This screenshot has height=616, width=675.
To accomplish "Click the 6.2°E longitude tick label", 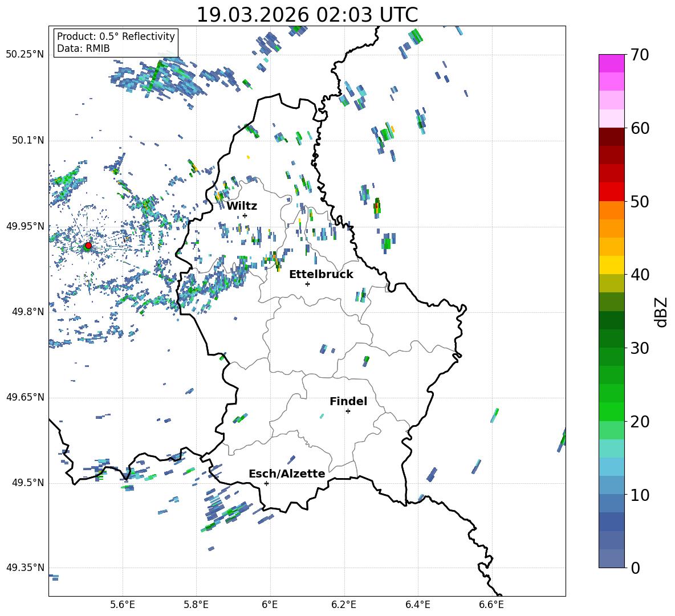I will [344, 605].
